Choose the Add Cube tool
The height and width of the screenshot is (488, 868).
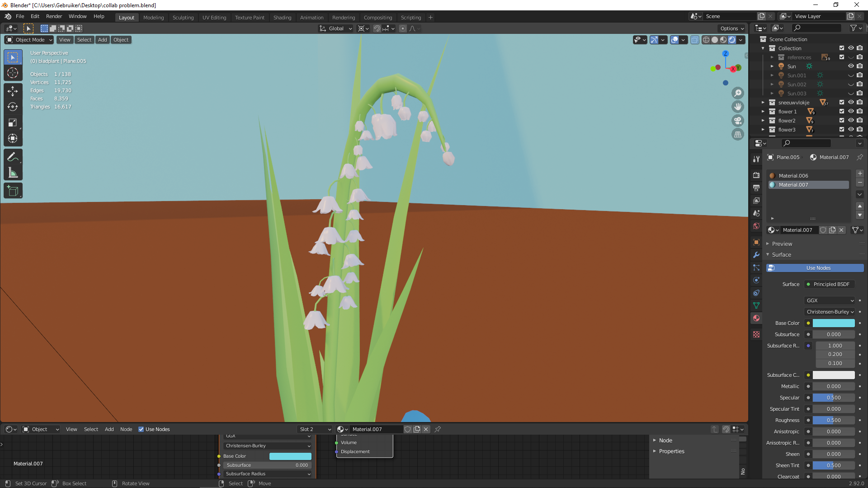(x=13, y=191)
